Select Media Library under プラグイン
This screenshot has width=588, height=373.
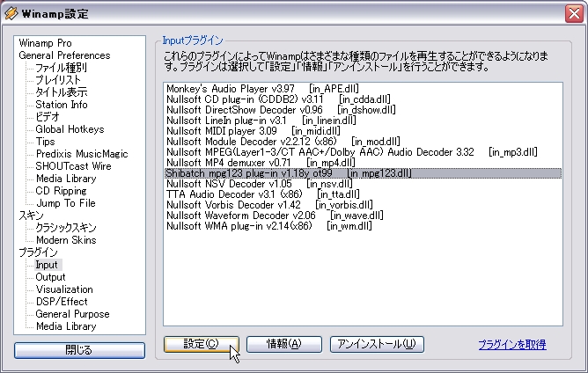[66, 326]
